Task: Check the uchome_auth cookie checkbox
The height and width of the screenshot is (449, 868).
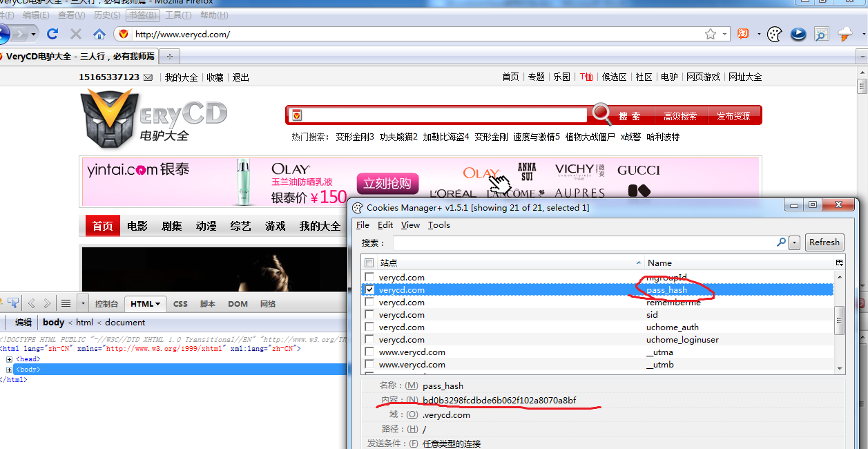Action: (369, 327)
